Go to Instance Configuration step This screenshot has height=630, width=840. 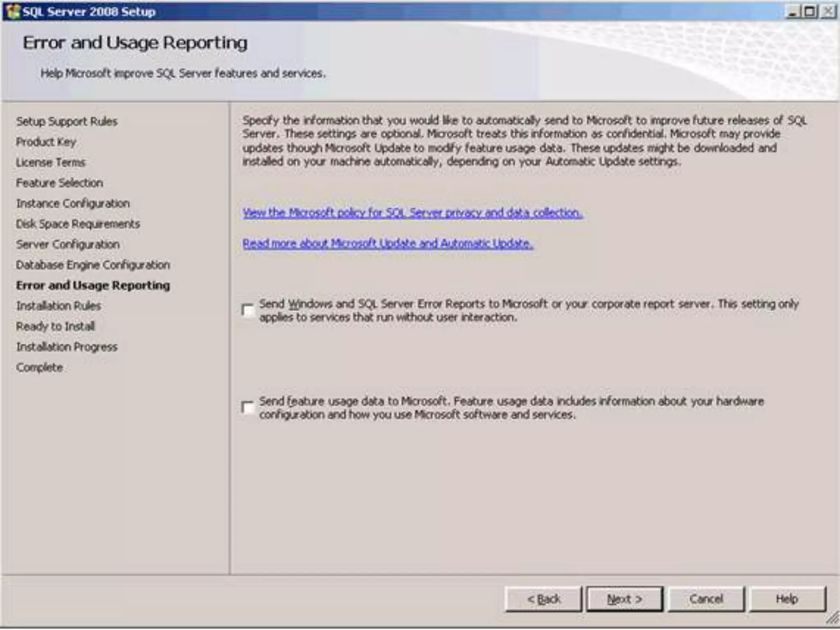(x=73, y=203)
